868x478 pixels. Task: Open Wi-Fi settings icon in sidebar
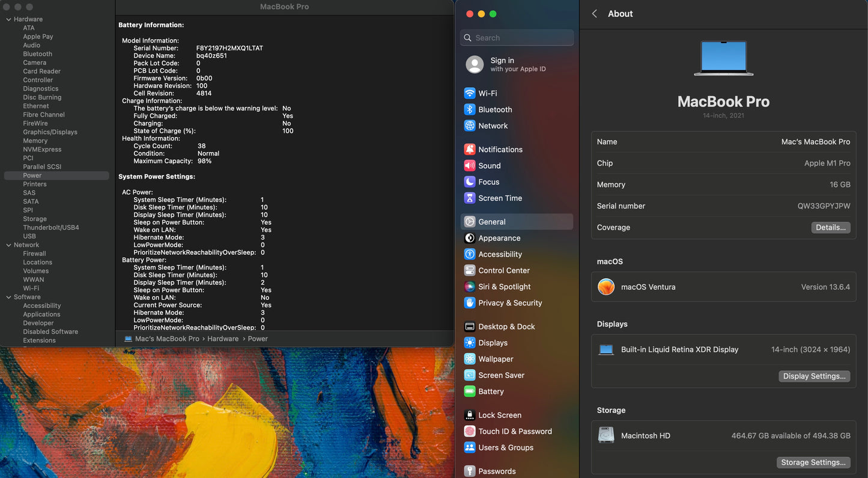(470, 93)
